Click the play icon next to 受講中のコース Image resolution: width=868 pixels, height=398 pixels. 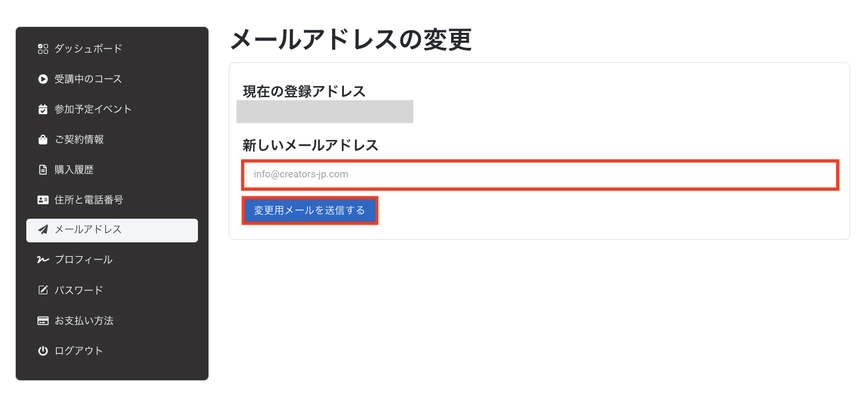coord(43,79)
